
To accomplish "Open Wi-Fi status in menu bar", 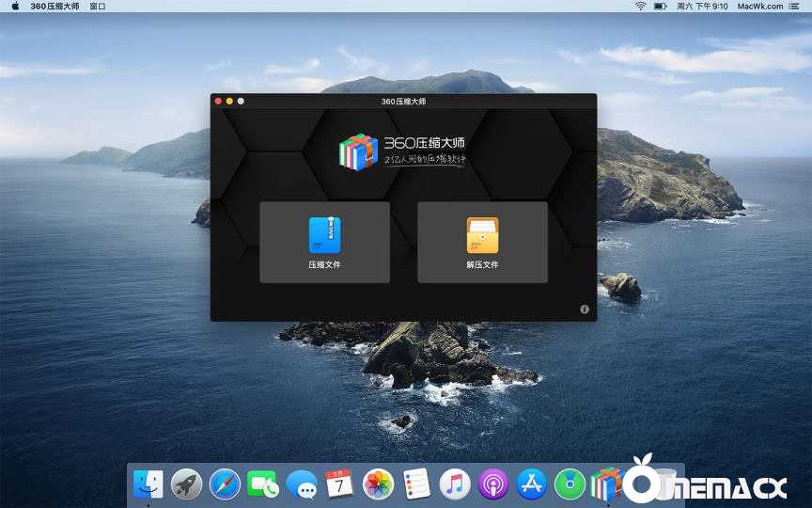I will point(640,6).
